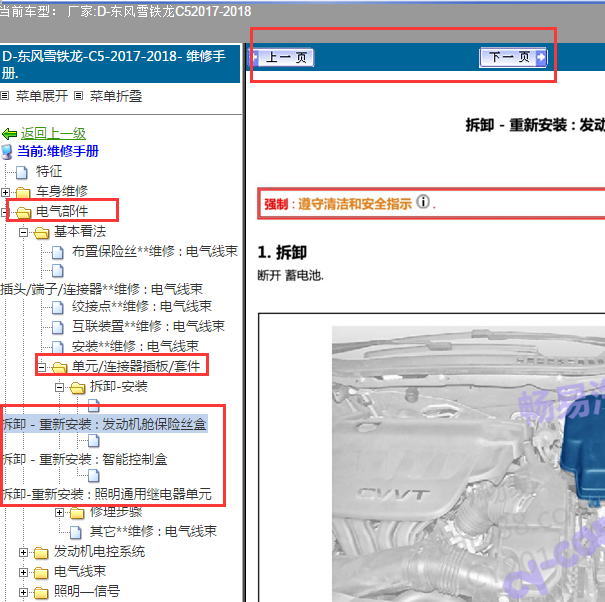Click the 发动机电控系统 folder icon
Viewport: 605px width, 602px height.
click(41, 553)
